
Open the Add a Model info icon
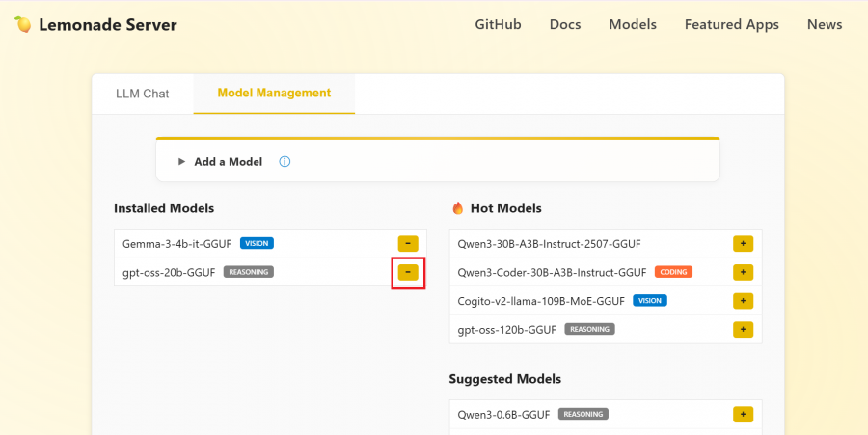tap(285, 162)
